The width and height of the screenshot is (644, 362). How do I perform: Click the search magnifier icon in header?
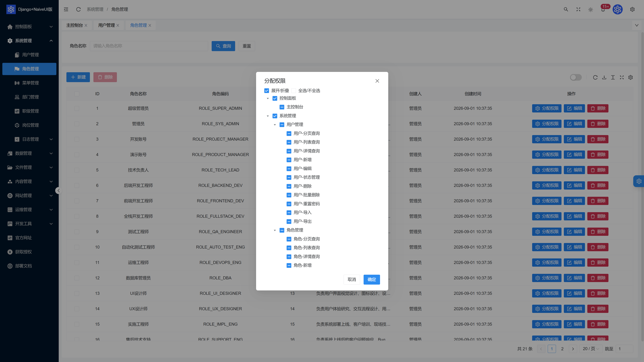point(566,9)
